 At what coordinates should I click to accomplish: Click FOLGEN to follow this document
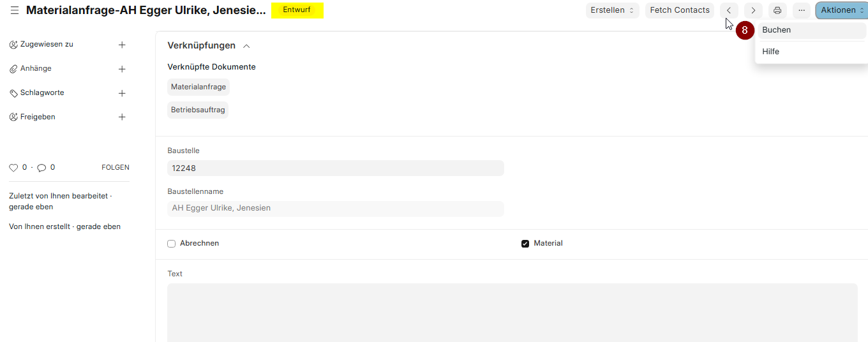[115, 168]
